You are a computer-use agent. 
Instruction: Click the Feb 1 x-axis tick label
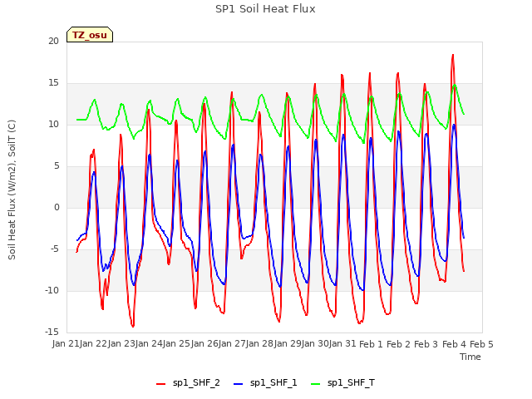point(371,344)
